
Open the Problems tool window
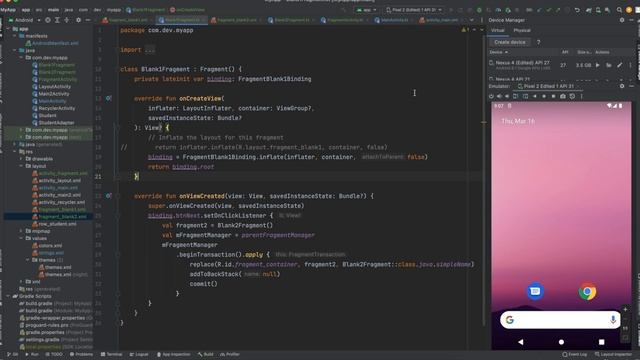click(81, 354)
